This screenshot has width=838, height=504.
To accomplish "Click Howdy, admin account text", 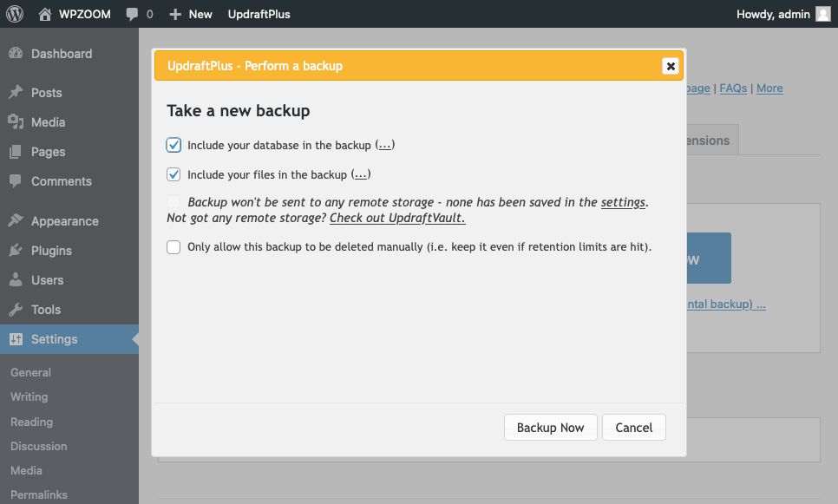I will [x=773, y=15].
